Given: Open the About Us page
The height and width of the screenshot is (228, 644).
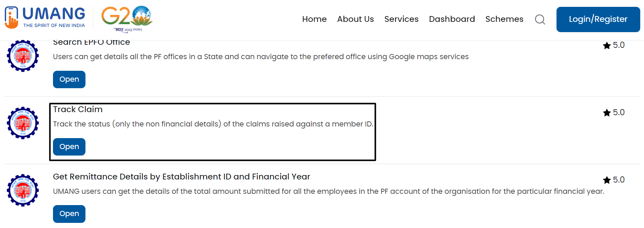Looking at the screenshot, I should pos(355,19).
